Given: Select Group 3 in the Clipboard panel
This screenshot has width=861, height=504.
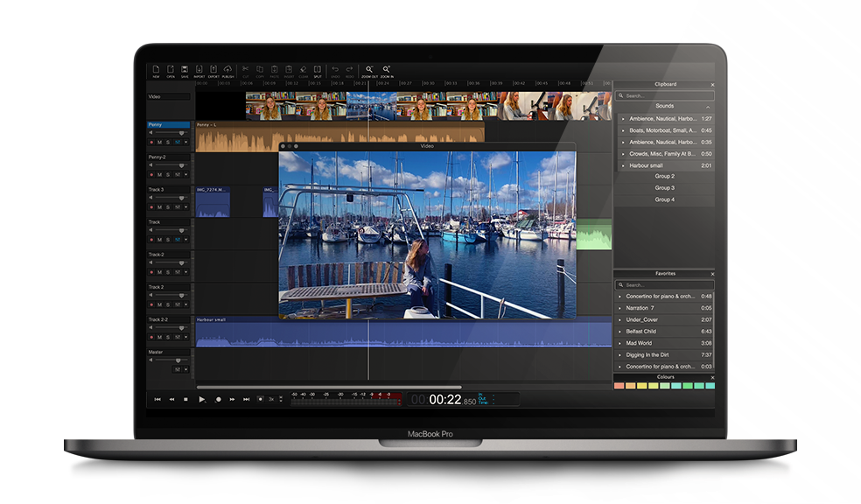Looking at the screenshot, I should pyautogui.click(x=664, y=188).
